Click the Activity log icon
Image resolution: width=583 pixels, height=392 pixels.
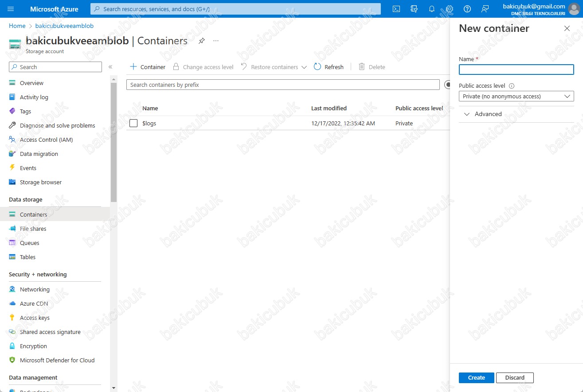(x=12, y=97)
